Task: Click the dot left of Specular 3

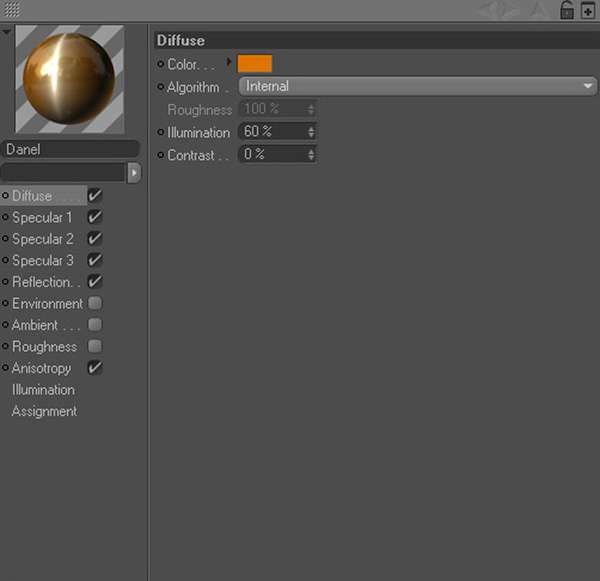Action: (x=5, y=260)
